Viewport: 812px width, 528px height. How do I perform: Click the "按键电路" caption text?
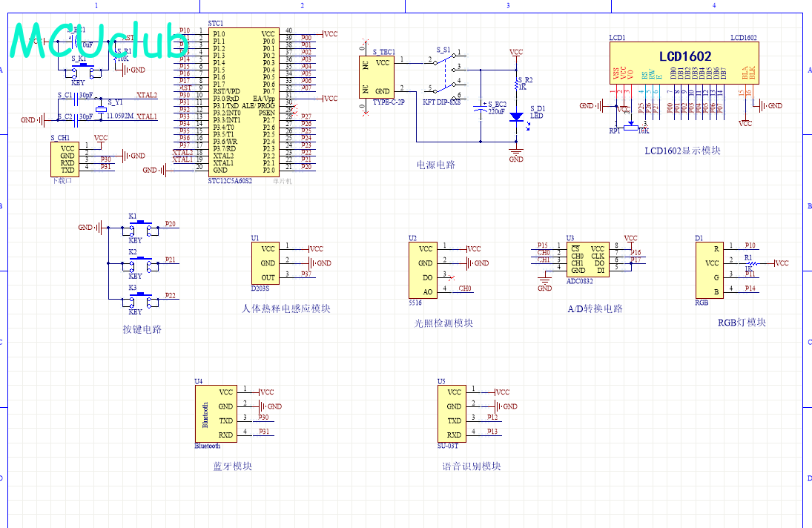click(142, 329)
